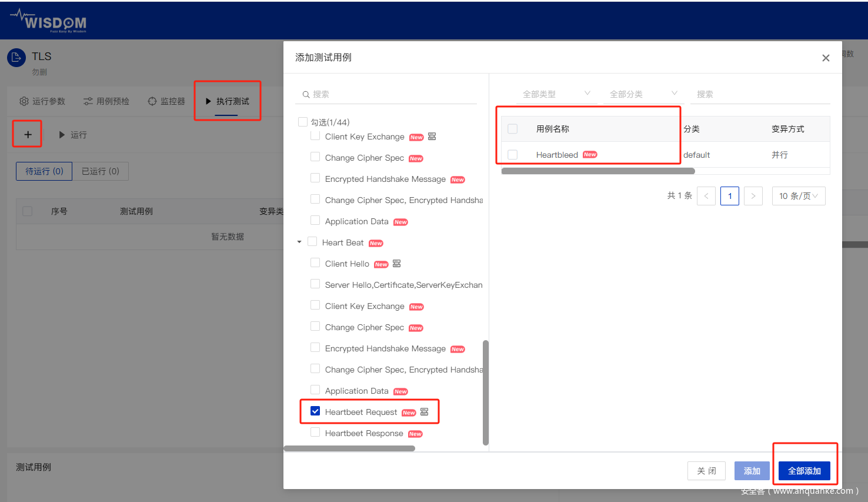Click the 运行 button
This screenshot has height=502, width=868.
(x=73, y=135)
